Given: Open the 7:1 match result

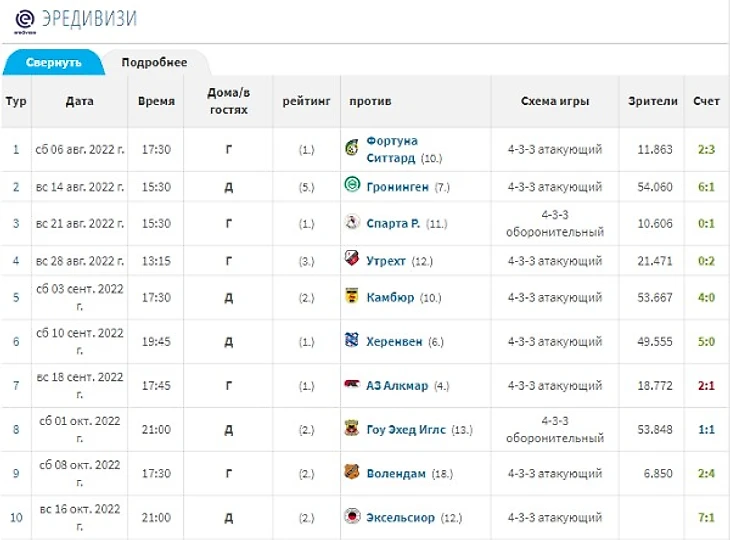Looking at the screenshot, I should click(706, 517).
